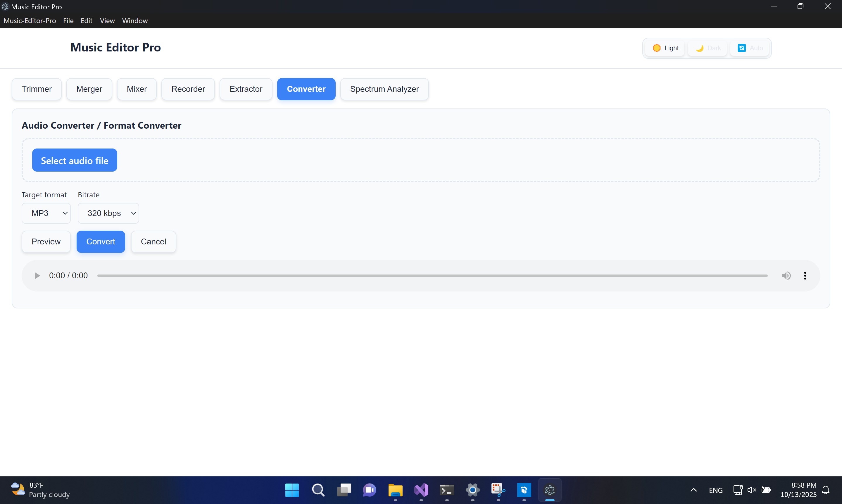The height and width of the screenshot is (504, 842).
Task: Click the Audio Converter / Format Converter heading
Action: pos(101,126)
